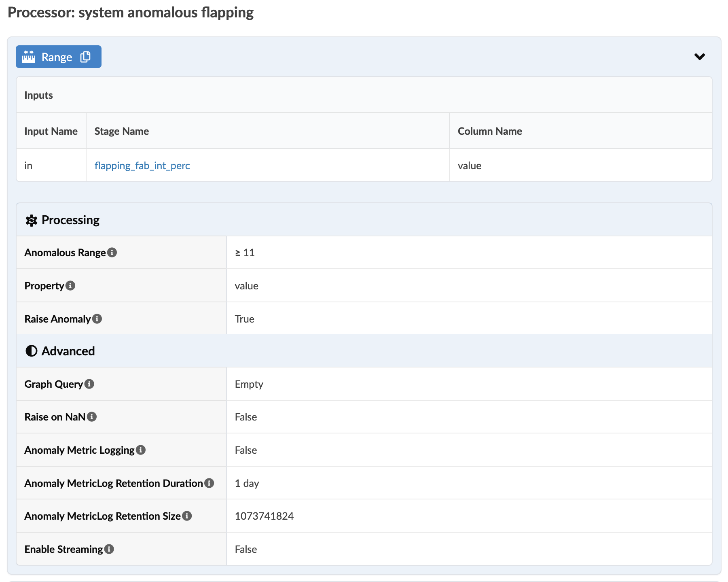The width and height of the screenshot is (728, 582).
Task: Click the copy icon beside Range
Action: pyautogui.click(x=85, y=57)
